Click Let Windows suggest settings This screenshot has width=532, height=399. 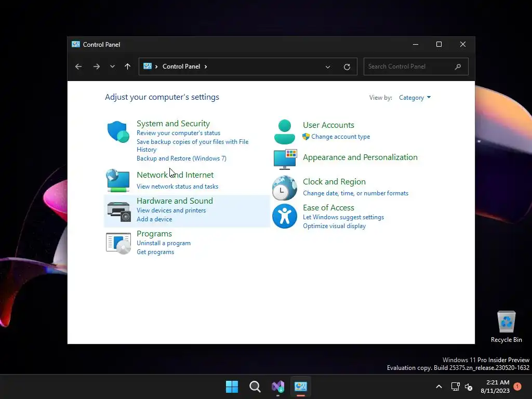click(x=343, y=217)
